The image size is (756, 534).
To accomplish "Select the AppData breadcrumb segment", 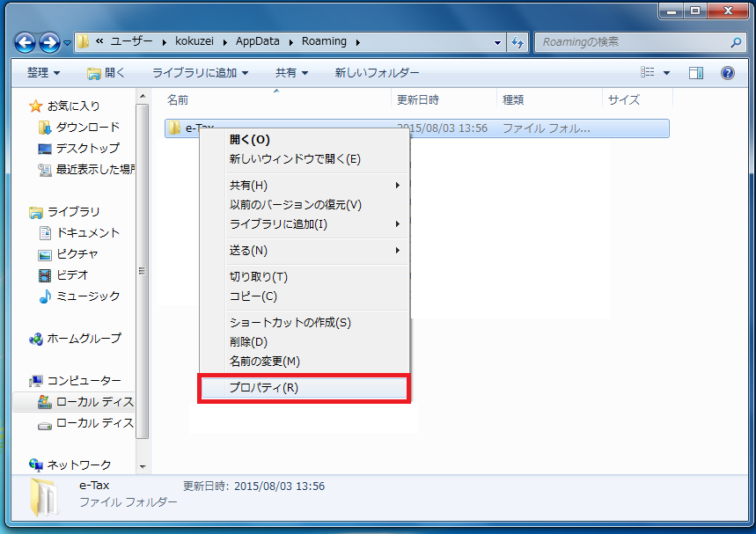I will click(x=258, y=41).
